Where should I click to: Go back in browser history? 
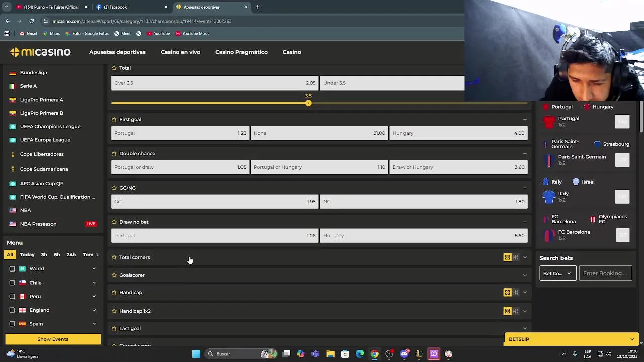(7, 21)
